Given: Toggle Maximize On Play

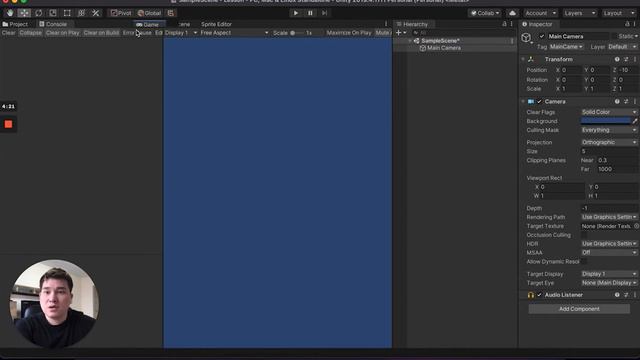Looking at the screenshot, I should point(349,33).
